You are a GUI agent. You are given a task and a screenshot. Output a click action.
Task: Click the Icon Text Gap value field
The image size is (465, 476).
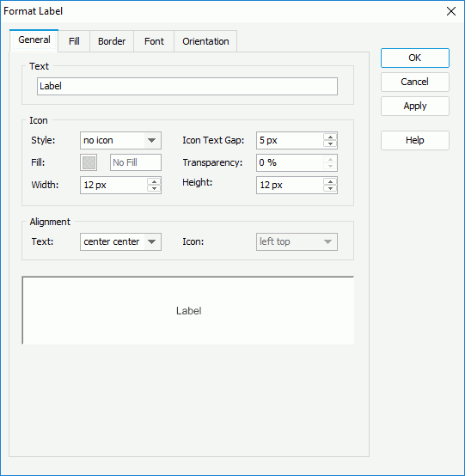290,140
